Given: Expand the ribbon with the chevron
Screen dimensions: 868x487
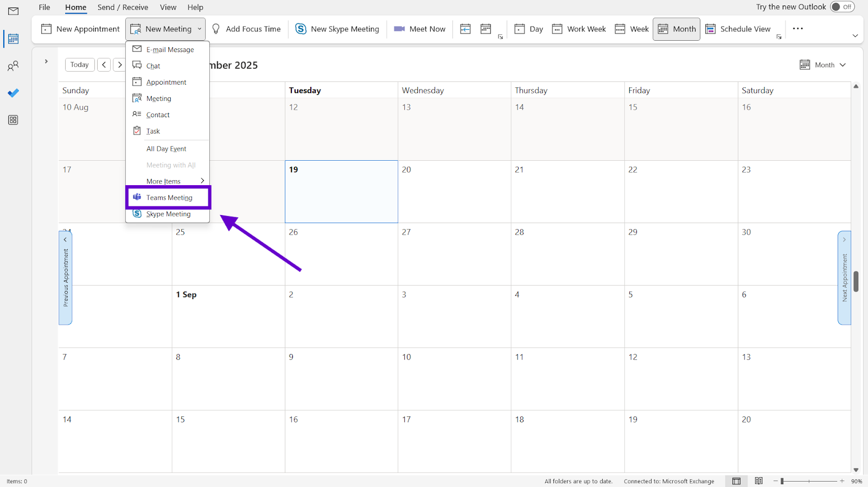Looking at the screenshot, I should click(x=855, y=36).
